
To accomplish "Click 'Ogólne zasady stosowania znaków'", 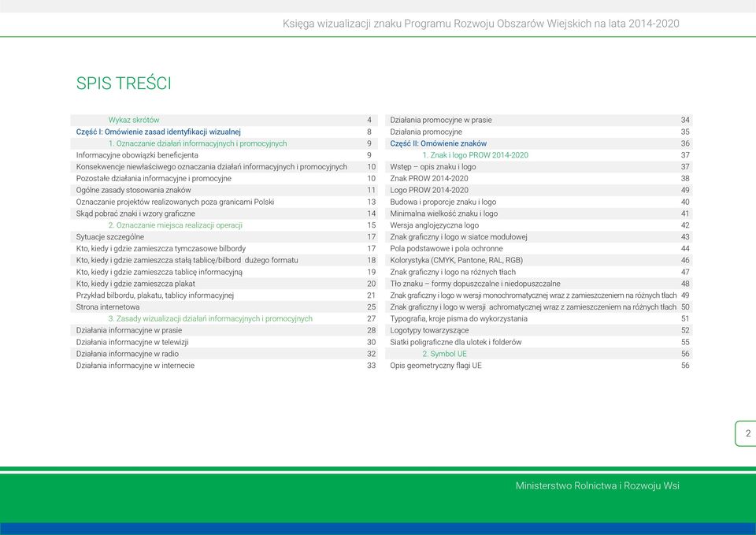I will coord(134,190).
